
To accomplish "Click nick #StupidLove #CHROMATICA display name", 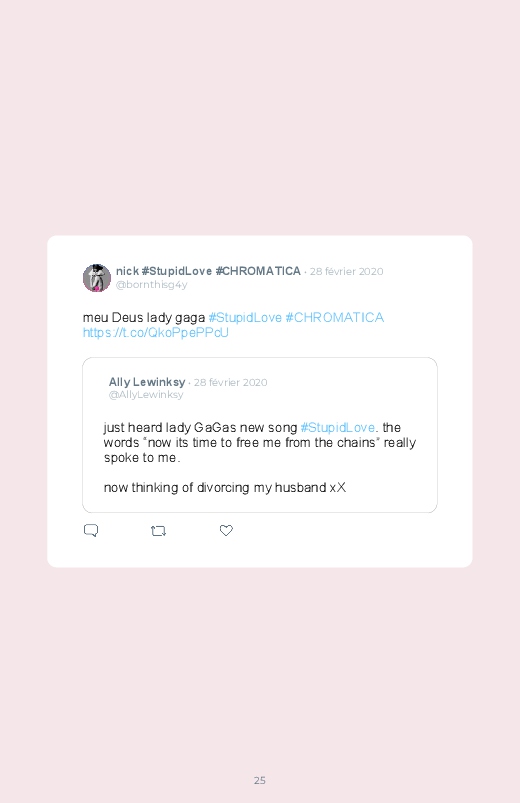I will 208,271.
